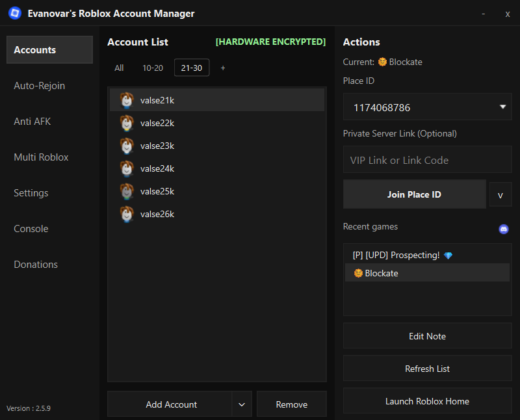Open Multi Roblox page
Screen dimensions: 520x420
point(41,157)
